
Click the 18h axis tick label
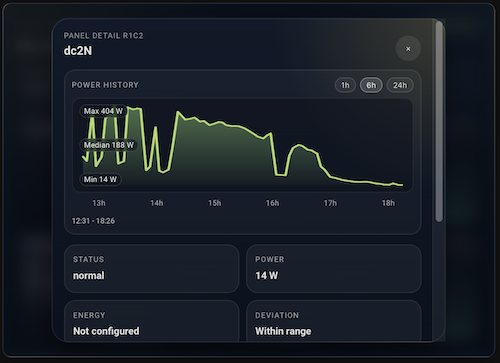click(388, 203)
